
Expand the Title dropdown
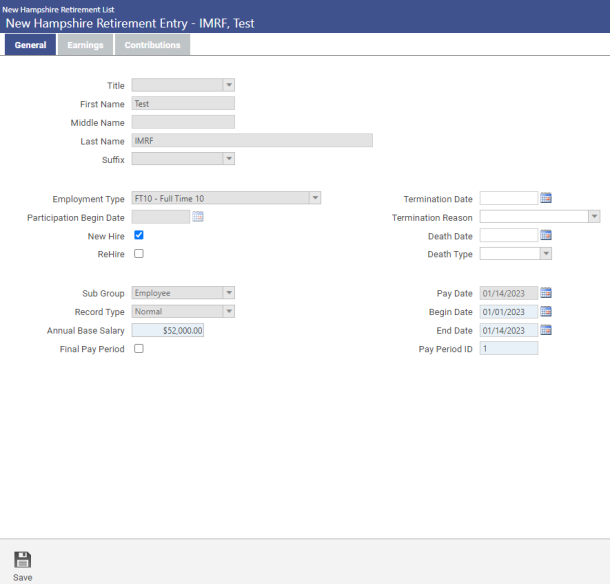click(x=228, y=85)
